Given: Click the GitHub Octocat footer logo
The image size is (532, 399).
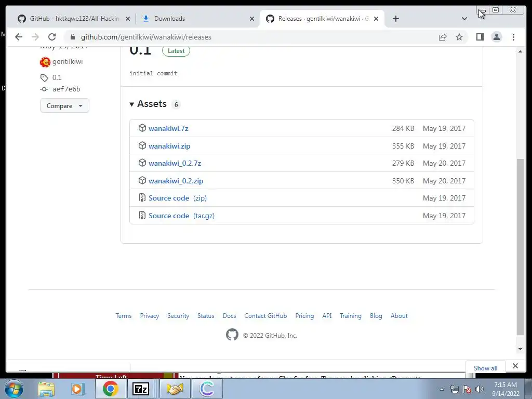Looking at the screenshot, I should (232, 335).
